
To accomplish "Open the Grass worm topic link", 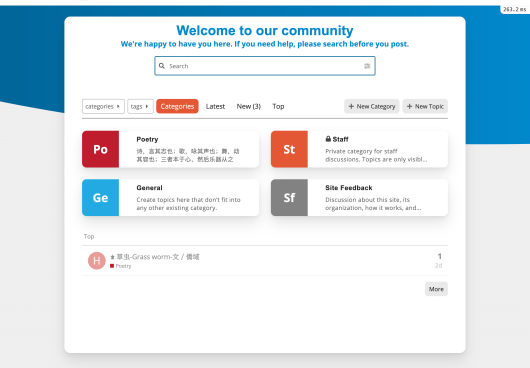I will pyautogui.click(x=158, y=257).
